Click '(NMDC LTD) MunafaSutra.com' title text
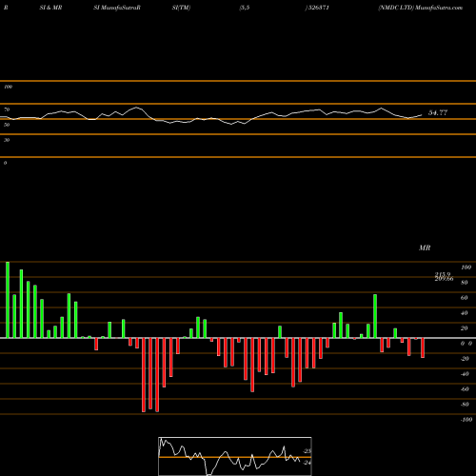Viewport: 476px width, 476px height. (x=421, y=8)
